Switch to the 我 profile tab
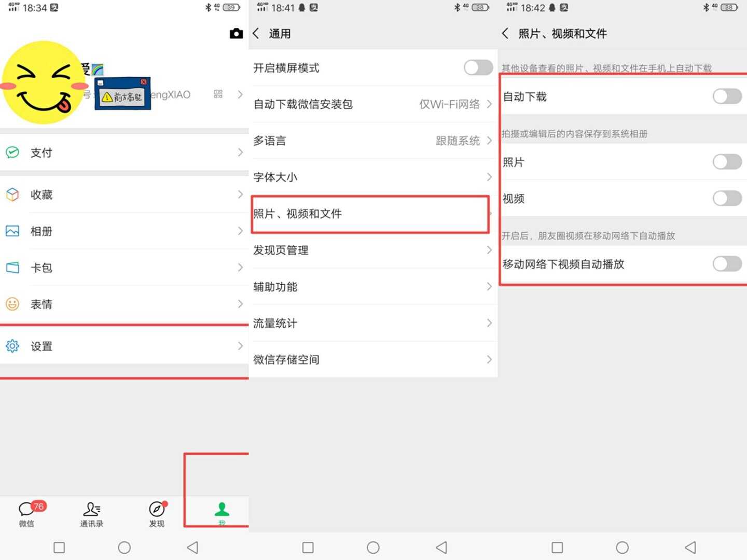Viewport: 747px width, 560px height. [222, 514]
